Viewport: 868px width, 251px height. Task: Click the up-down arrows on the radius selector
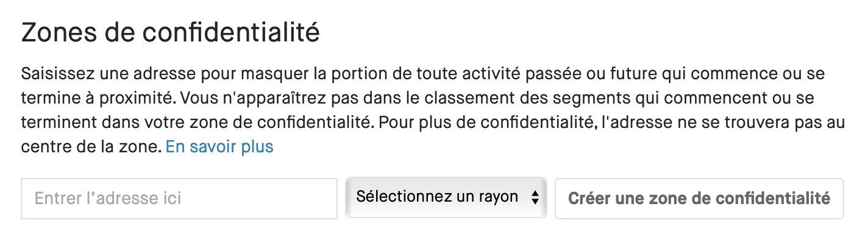tap(535, 197)
